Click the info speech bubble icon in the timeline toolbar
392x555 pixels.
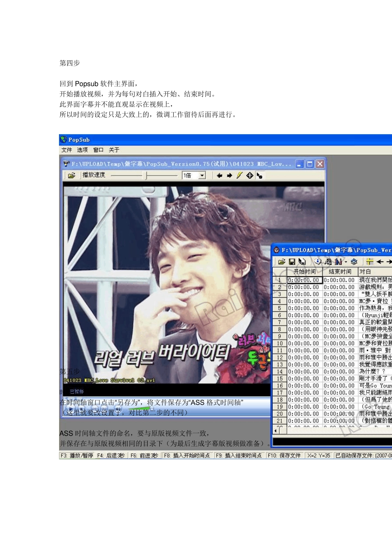pos(318,261)
